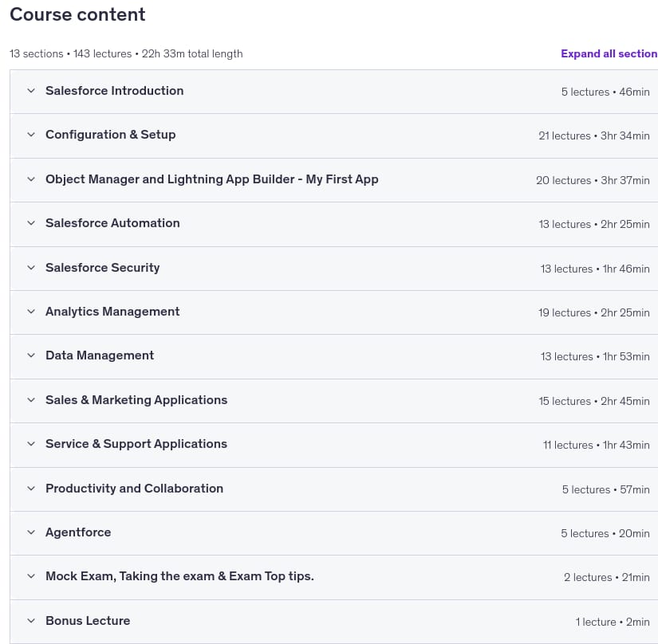Viewport: 658px width, 644px height.
Task: Expand the Salesforce Security chevron
Action: click(x=31, y=268)
